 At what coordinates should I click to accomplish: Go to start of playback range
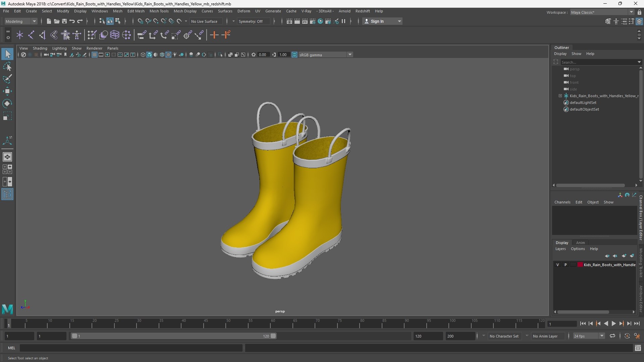click(583, 323)
